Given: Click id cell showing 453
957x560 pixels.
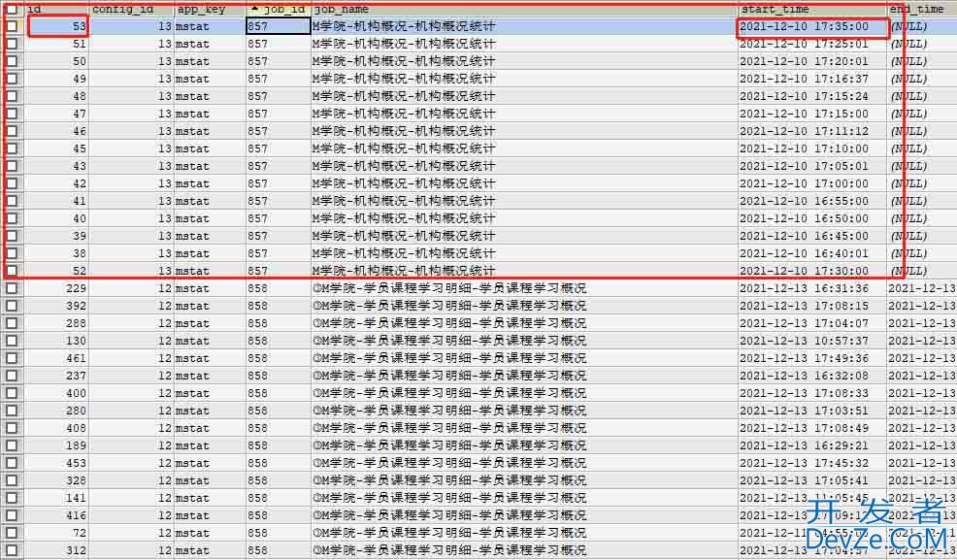Looking at the screenshot, I should pos(56,463).
